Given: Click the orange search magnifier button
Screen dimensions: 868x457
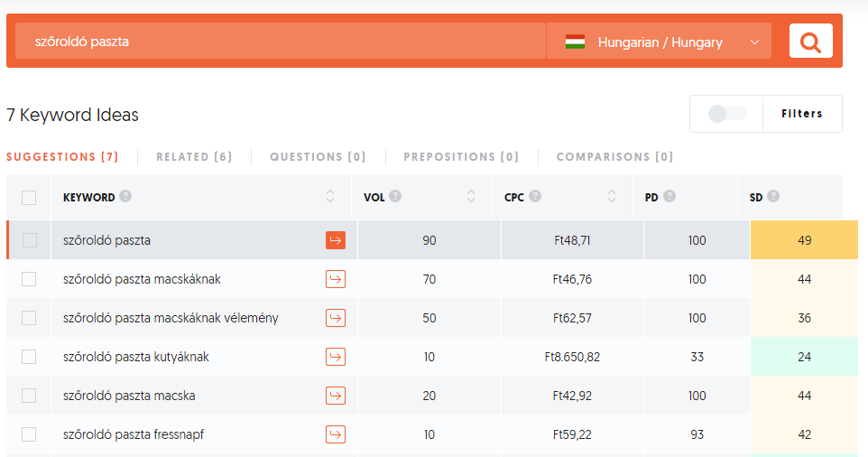Looking at the screenshot, I should pos(810,42).
